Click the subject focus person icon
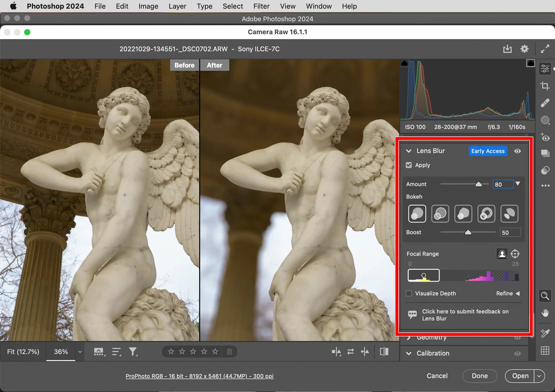Viewport: 555px width, 392px height. 502,254
